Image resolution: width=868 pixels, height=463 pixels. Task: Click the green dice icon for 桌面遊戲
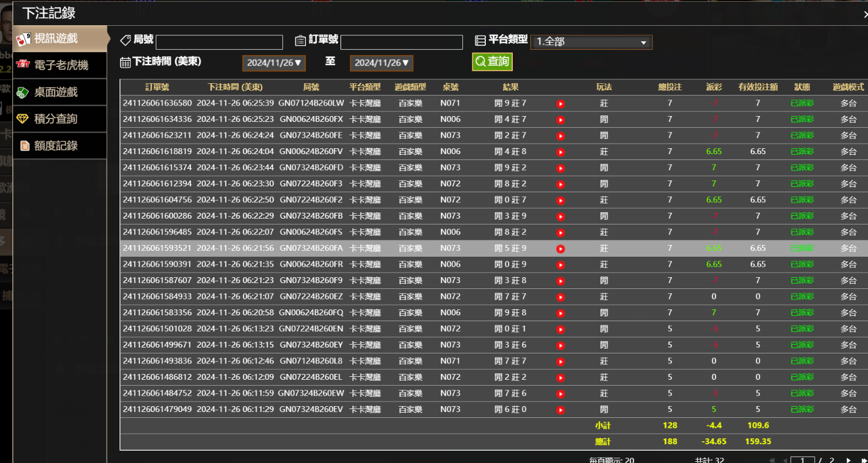pos(22,92)
